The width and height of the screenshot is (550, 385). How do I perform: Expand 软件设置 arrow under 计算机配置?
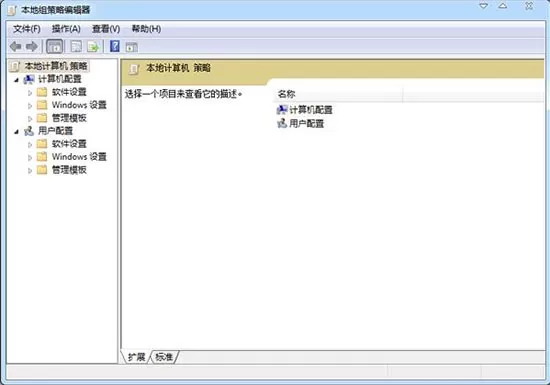30,93
